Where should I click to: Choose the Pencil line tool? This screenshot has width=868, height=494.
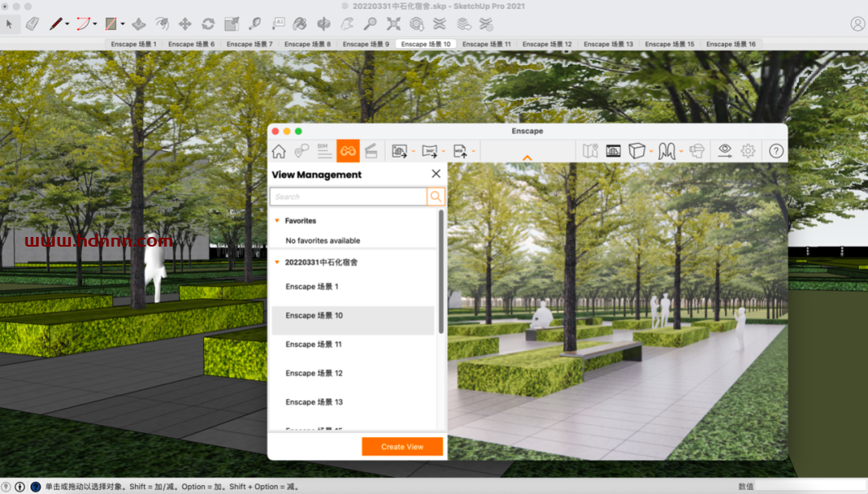55,24
